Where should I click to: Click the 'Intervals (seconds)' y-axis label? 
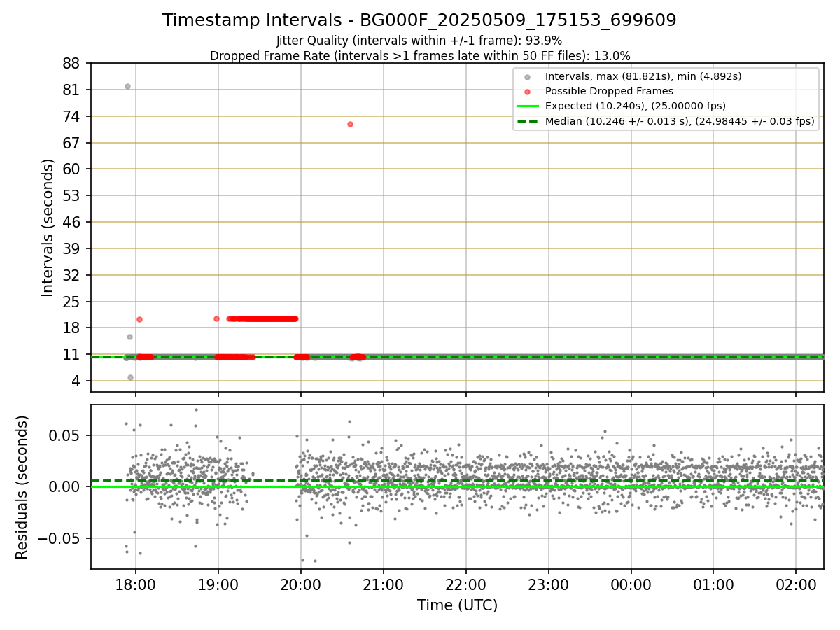point(48,227)
